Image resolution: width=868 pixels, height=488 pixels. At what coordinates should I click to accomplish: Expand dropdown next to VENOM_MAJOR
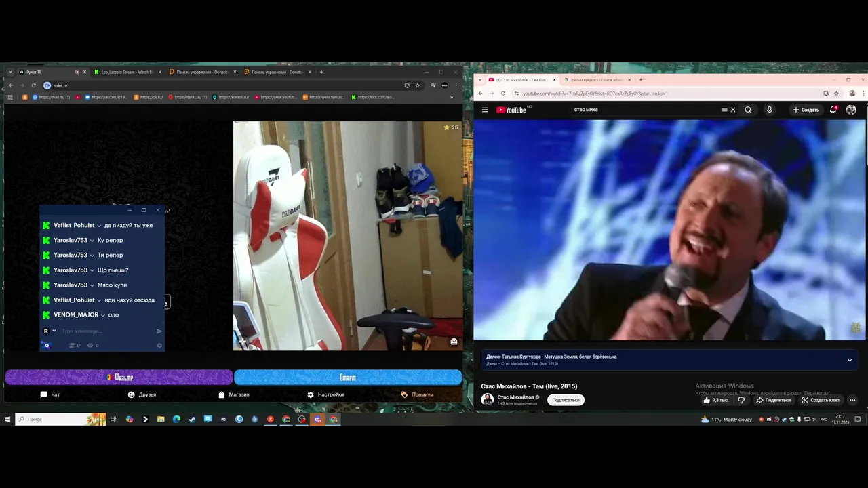click(103, 315)
